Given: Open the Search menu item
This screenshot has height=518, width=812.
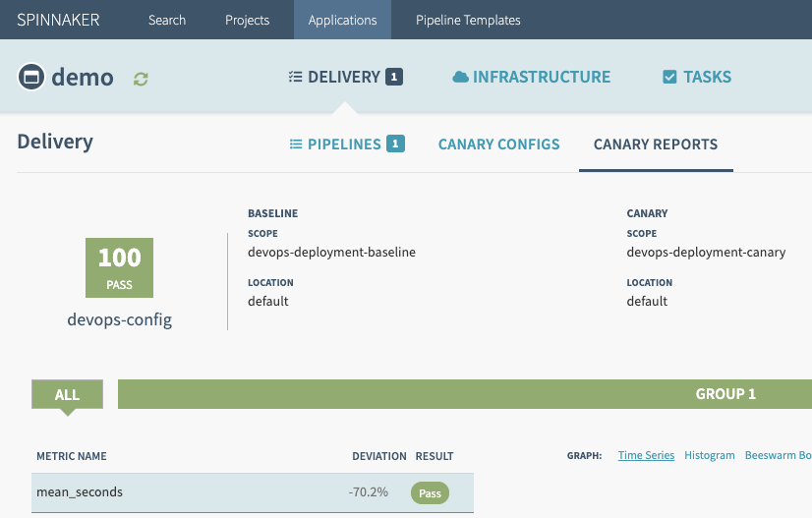Looking at the screenshot, I should point(167,20).
